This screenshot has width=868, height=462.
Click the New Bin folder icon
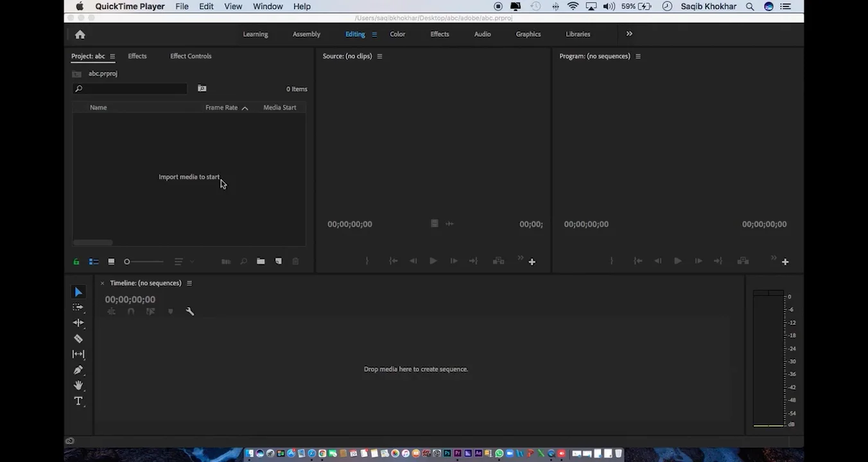pos(261,261)
